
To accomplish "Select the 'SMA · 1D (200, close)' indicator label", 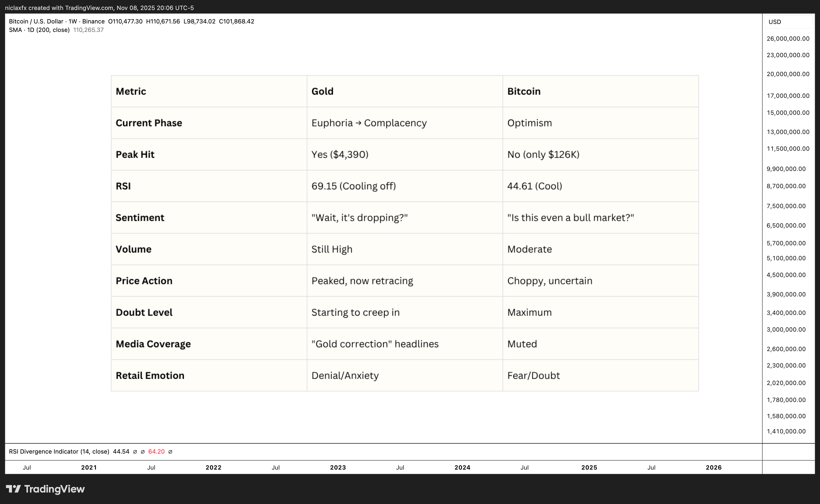I will [39, 30].
